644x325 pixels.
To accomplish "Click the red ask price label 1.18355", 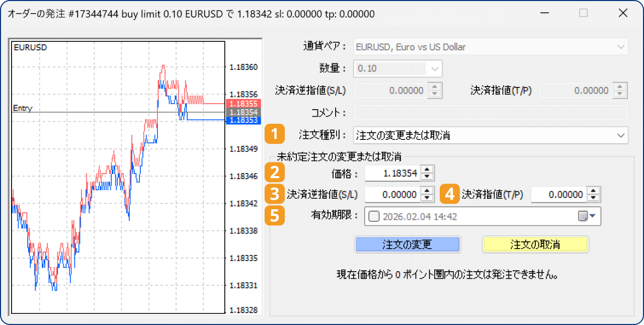I will 243,104.
